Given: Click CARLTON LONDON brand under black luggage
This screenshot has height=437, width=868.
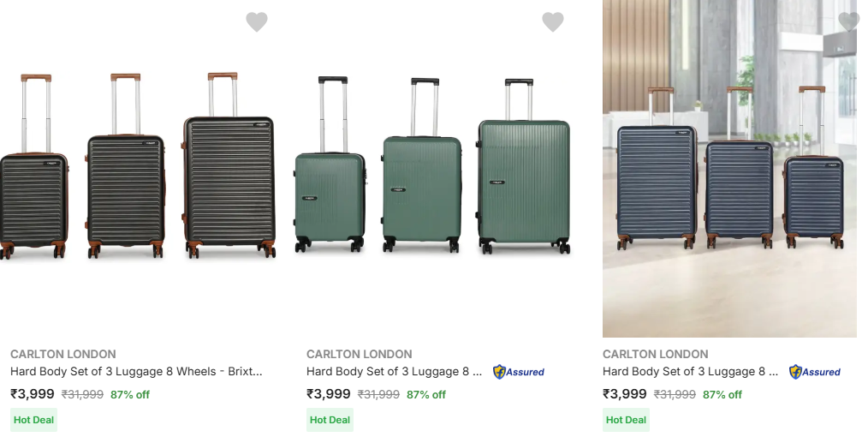Looking at the screenshot, I should 63,354.
